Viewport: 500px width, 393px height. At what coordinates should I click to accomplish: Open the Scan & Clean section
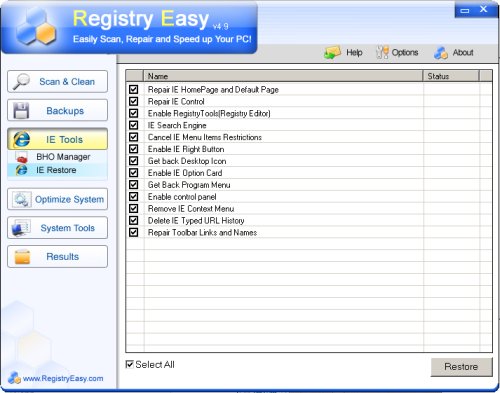click(x=57, y=81)
